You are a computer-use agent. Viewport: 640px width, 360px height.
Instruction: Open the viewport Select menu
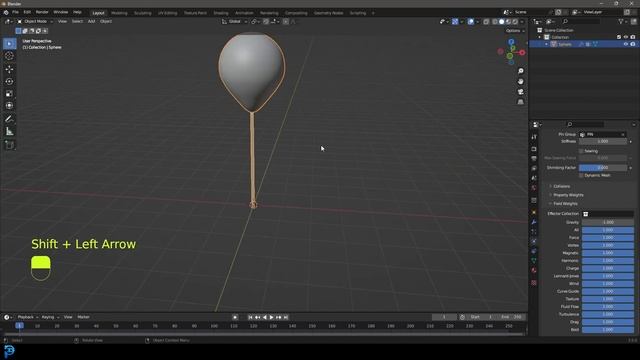77,21
